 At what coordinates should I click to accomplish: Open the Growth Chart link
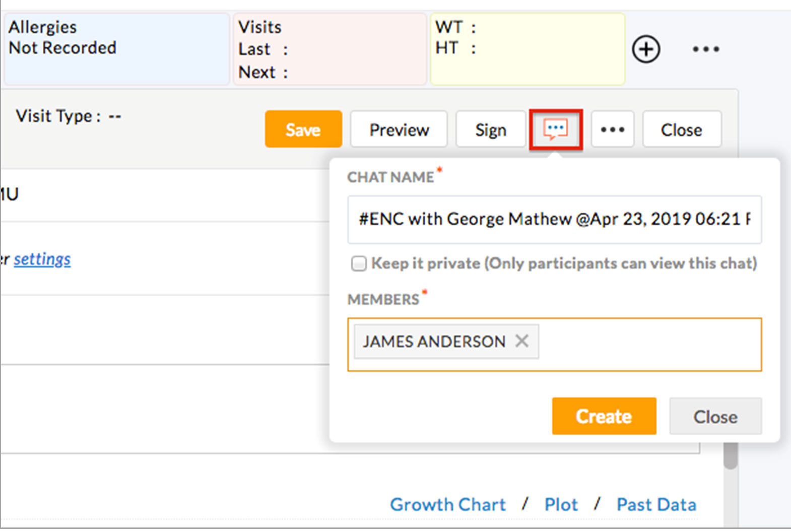click(x=447, y=504)
